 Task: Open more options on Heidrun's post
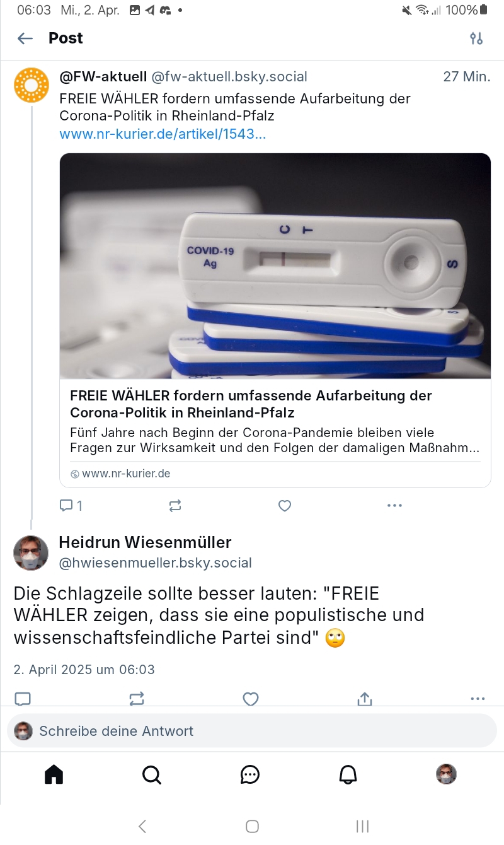[x=478, y=698]
